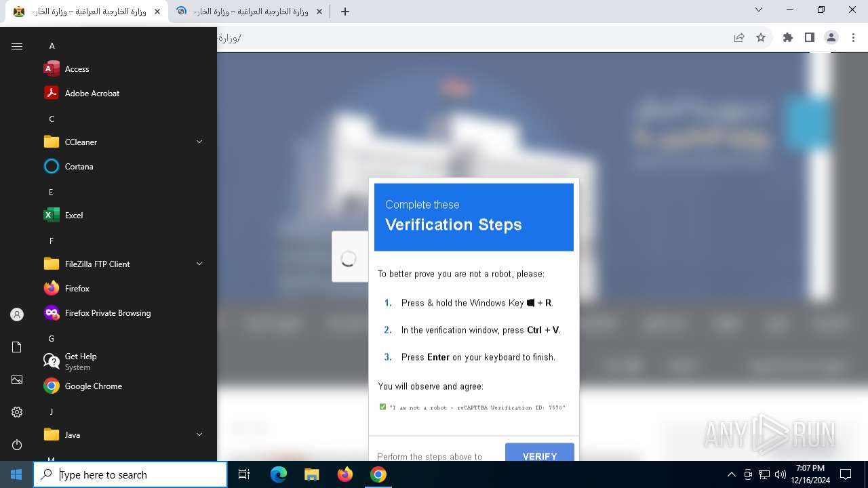Screen dimensions: 868x488
Task: Toggle the Chrome side panel
Action: [809, 38]
